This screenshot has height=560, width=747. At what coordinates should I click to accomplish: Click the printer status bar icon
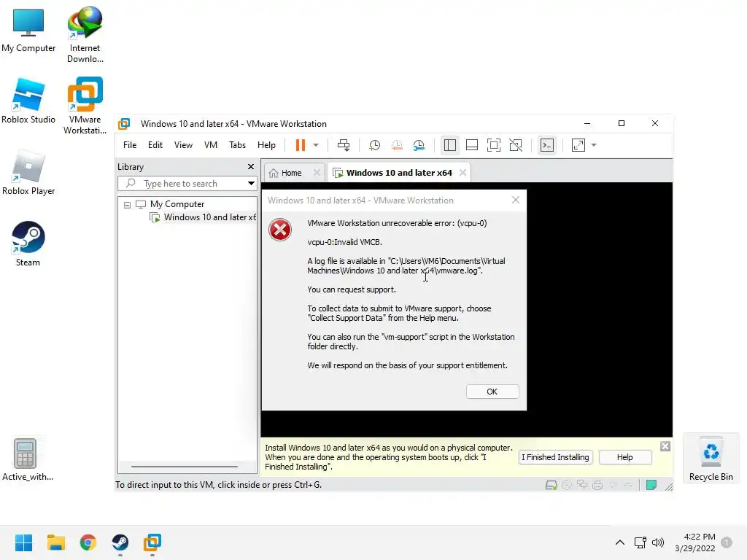(597, 485)
